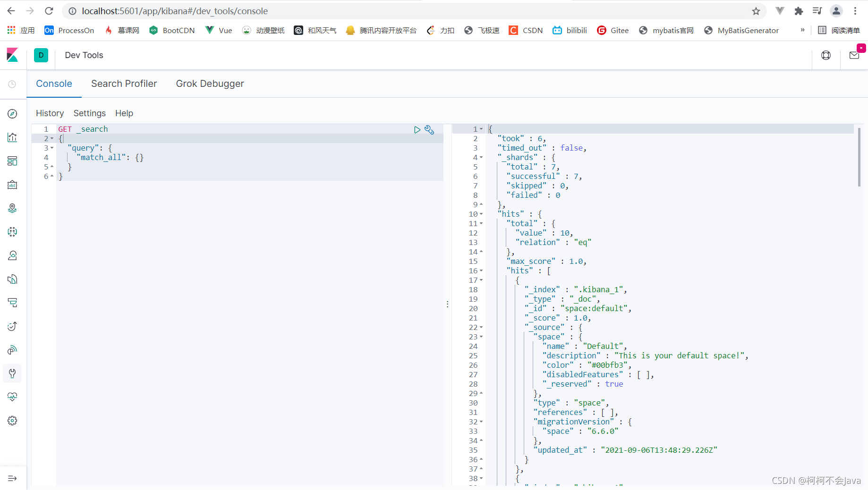
Task: Run the GET _search request
Action: coord(417,129)
